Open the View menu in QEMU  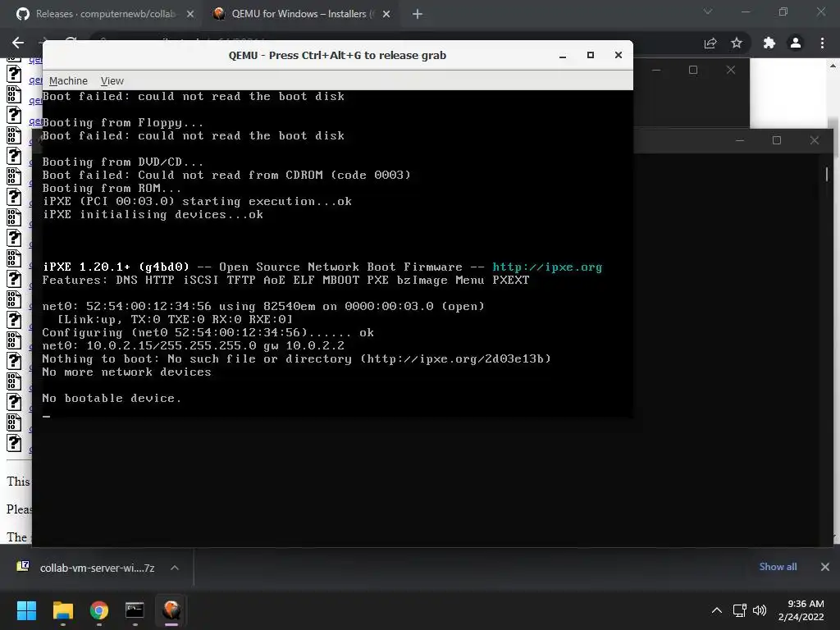point(112,81)
